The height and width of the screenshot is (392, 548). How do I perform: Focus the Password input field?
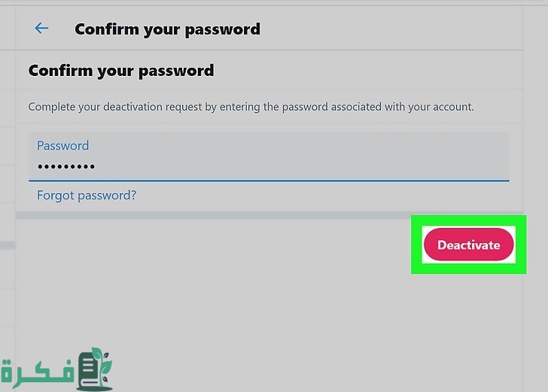click(x=269, y=156)
